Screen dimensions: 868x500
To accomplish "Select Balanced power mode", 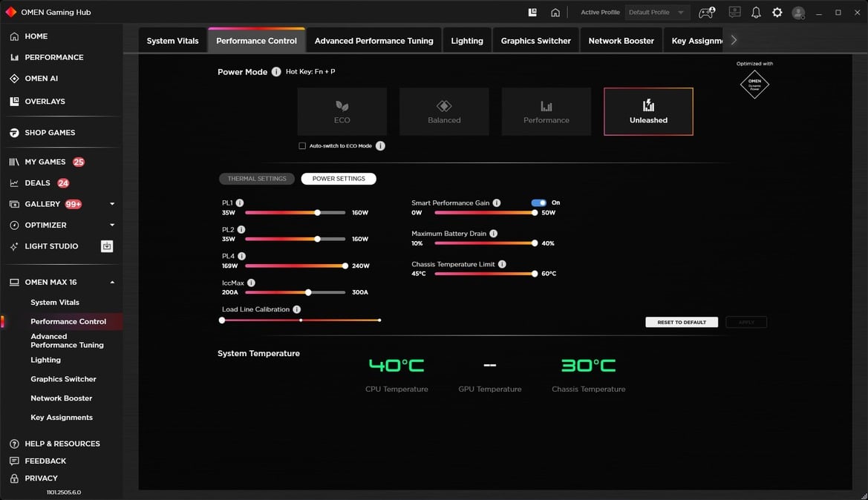I will point(444,112).
